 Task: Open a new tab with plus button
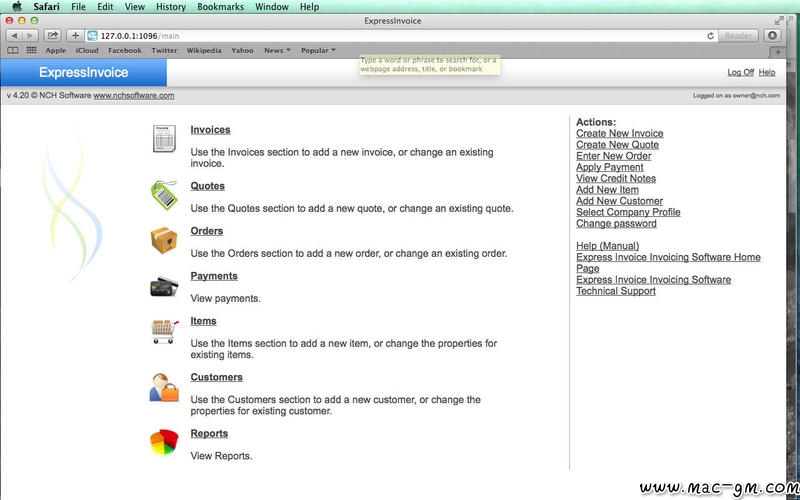point(778,52)
